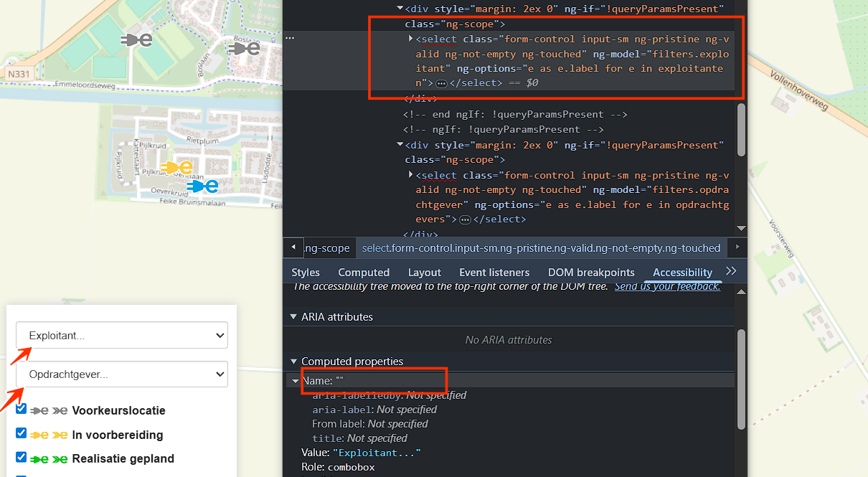This screenshot has height=477, width=868.
Task: Open the Opdrachtgever dropdown
Action: pyautogui.click(x=121, y=374)
